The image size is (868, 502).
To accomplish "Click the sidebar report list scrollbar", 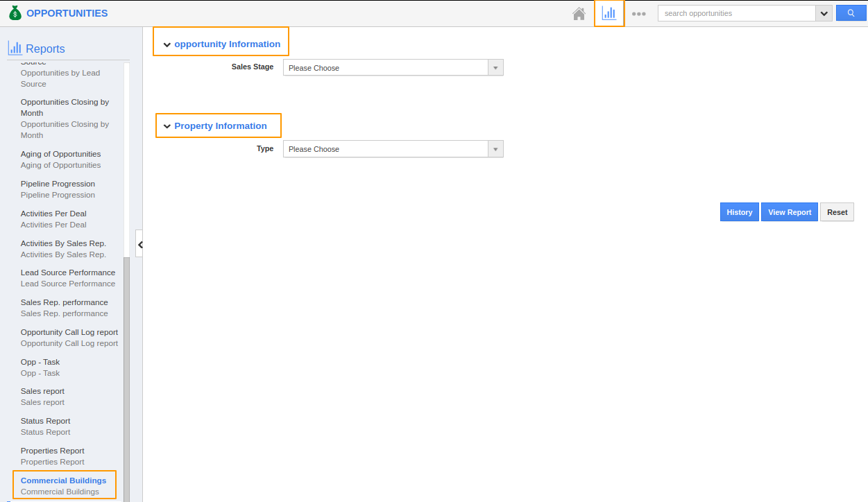I will (x=126, y=374).
